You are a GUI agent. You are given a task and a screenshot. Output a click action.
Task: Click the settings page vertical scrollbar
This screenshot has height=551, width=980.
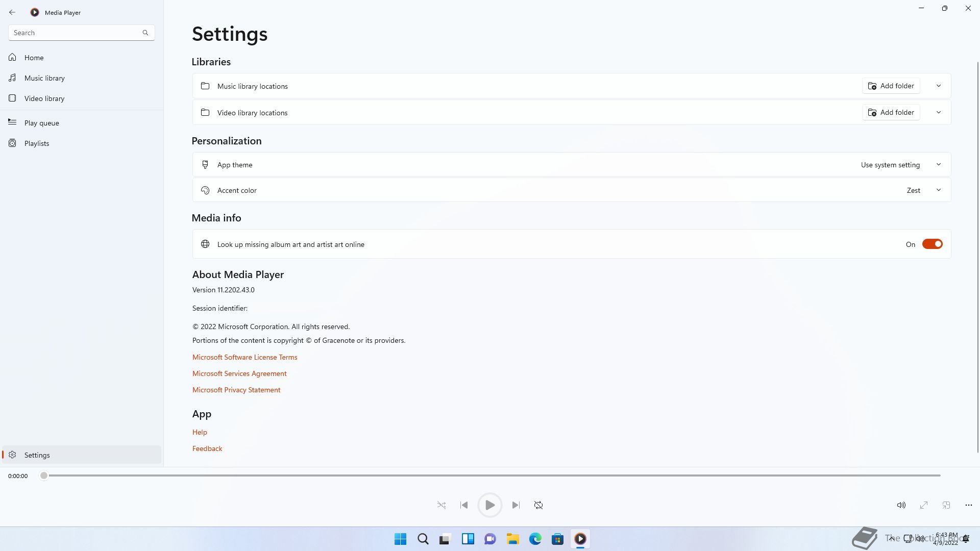(978, 257)
